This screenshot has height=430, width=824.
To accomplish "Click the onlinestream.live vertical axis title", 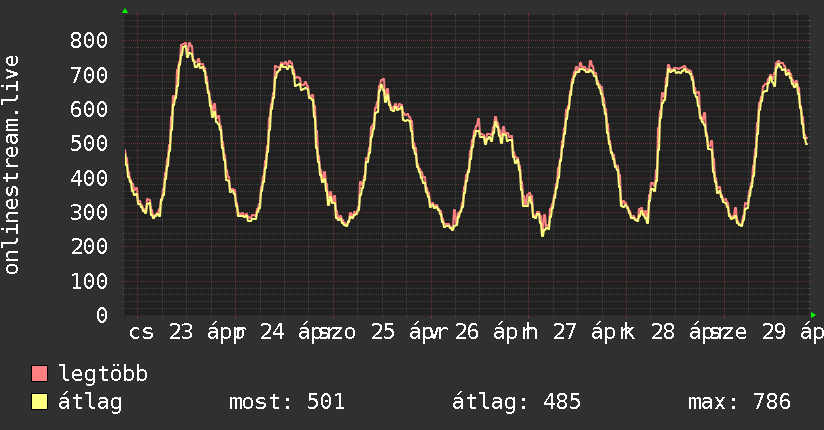I will click(11, 165).
